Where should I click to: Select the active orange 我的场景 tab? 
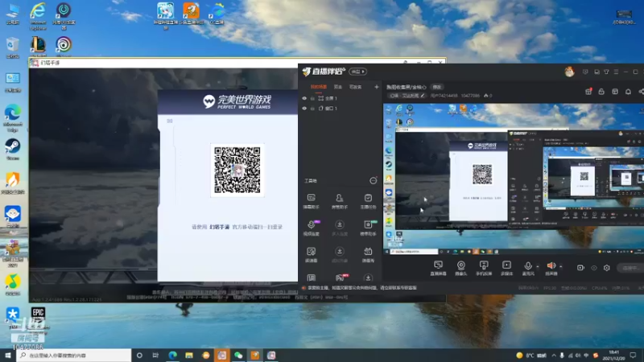coord(318,87)
